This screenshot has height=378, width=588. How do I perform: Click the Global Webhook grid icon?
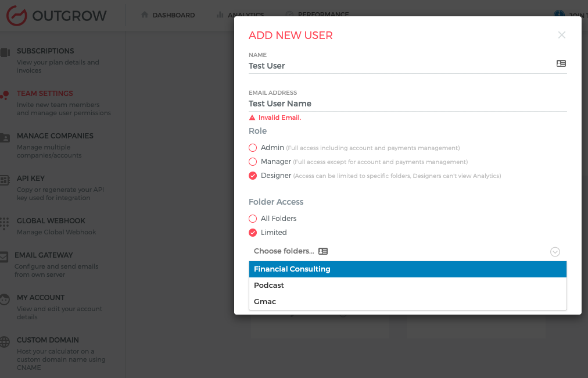(x=5, y=223)
